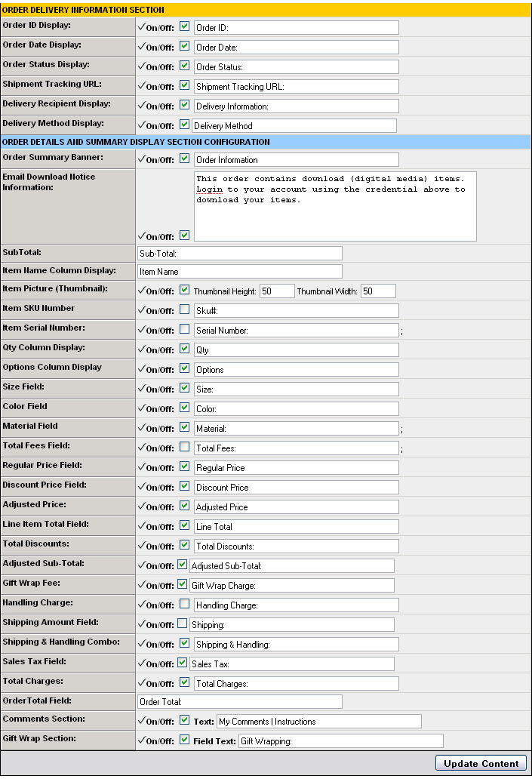Focus the email download notice textarea
This screenshot has width=532, height=779.
tap(335, 206)
